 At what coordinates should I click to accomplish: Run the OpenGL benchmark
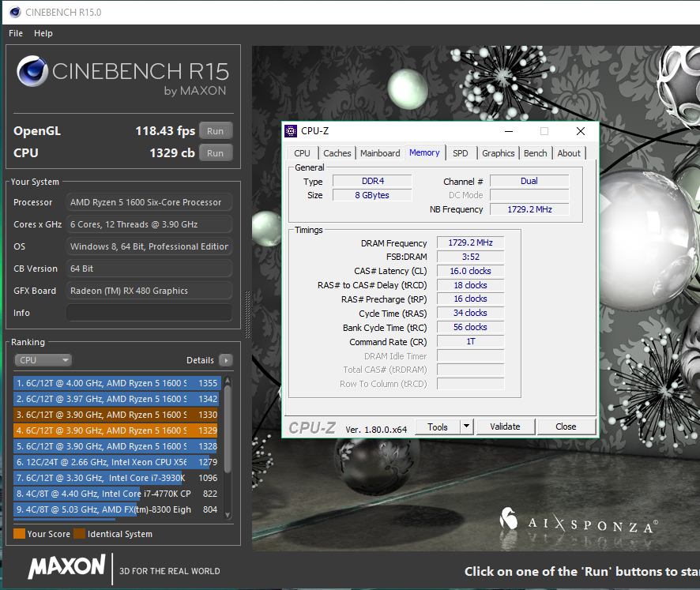coord(215,131)
